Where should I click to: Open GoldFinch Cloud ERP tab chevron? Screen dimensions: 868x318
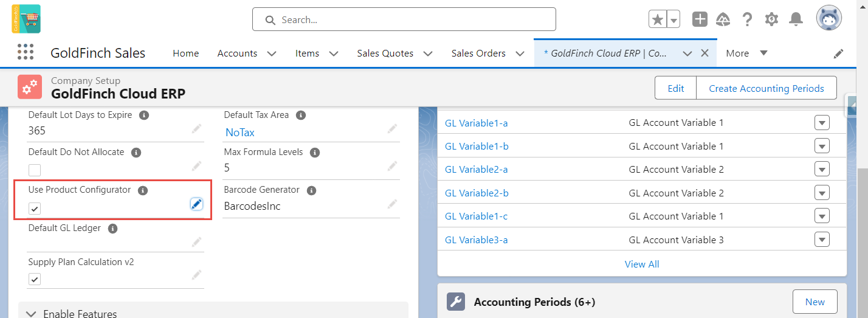[x=687, y=54]
